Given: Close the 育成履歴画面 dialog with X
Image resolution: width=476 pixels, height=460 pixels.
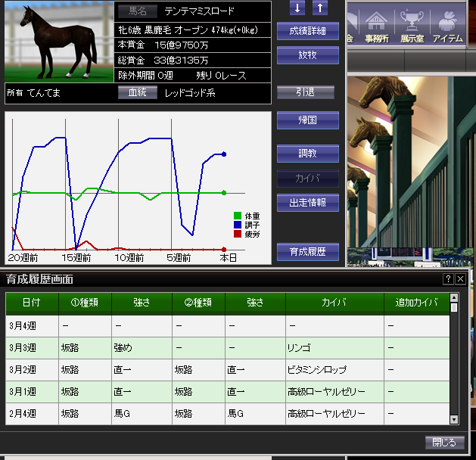Looking at the screenshot, I should pos(460,279).
